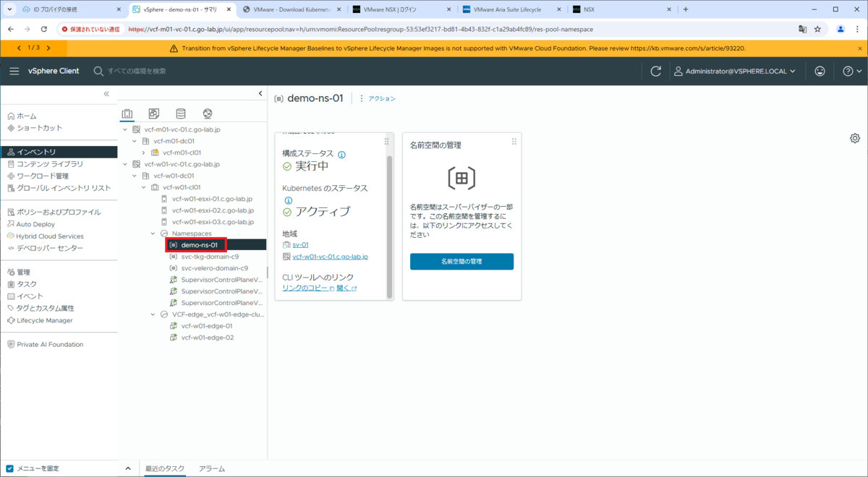Viewport: 868px width, 477px height.
Task: Open the アクション menu for demo-ns-01
Action: pyautogui.click(x=378, y=98)
